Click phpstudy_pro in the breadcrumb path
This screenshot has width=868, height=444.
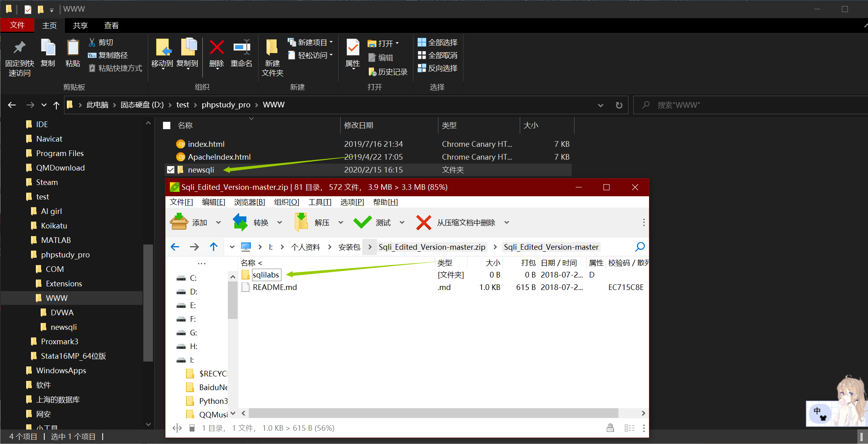(225, 105)
